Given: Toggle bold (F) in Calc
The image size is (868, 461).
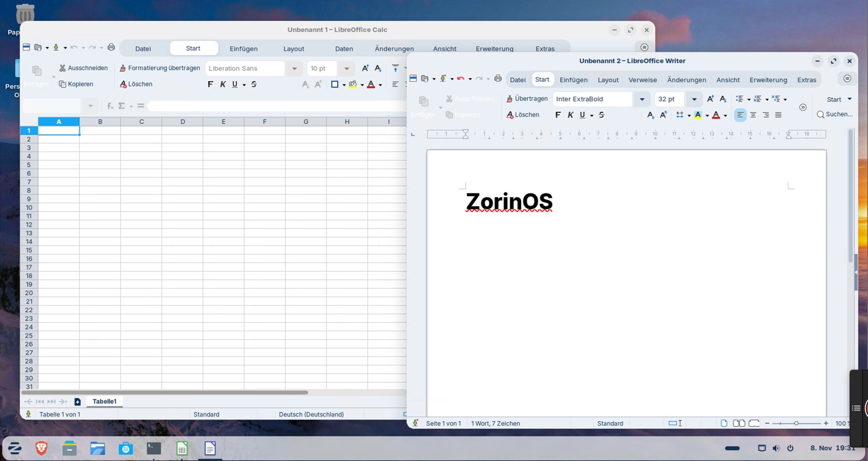Looking at the screenshot, I should click(210, 84).
